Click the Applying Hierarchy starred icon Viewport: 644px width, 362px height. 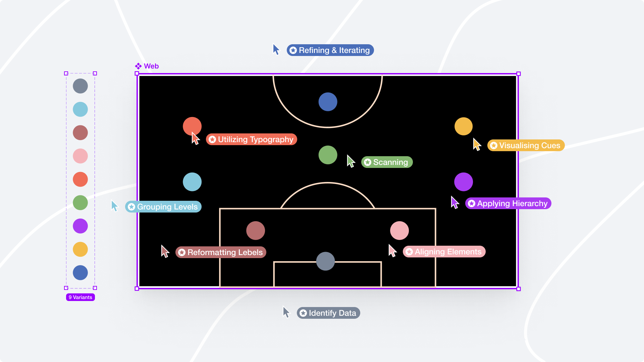pos(471,203)
